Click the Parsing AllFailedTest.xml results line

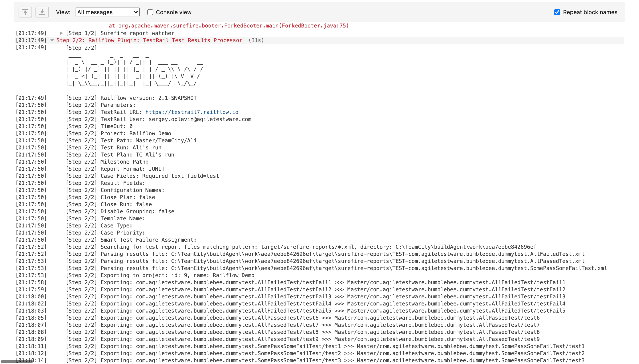343,254
